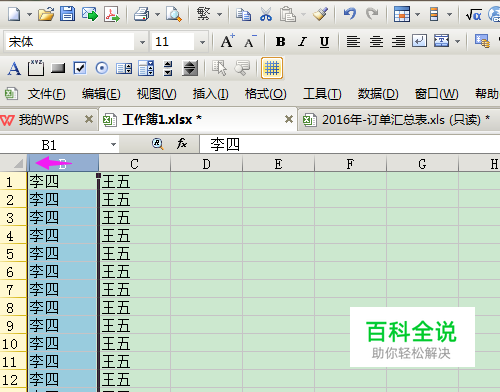
Task: Merge and center cells
Action: coord(442,42)
